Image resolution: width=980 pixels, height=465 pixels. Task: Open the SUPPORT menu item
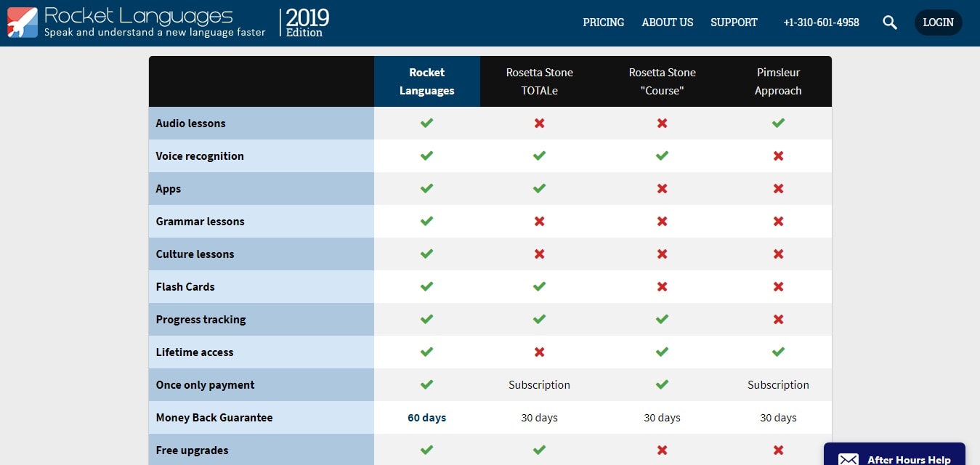[734, 23]
